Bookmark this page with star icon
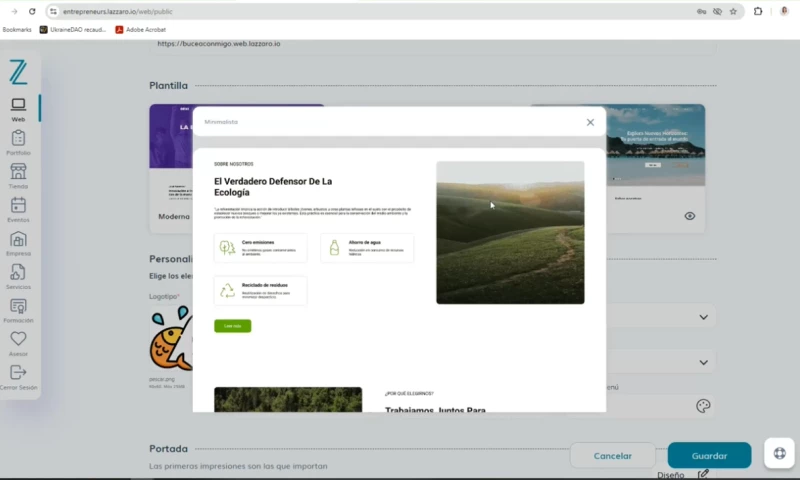The height and width of the screenshot is (480, 800). [x=733, y=11]
